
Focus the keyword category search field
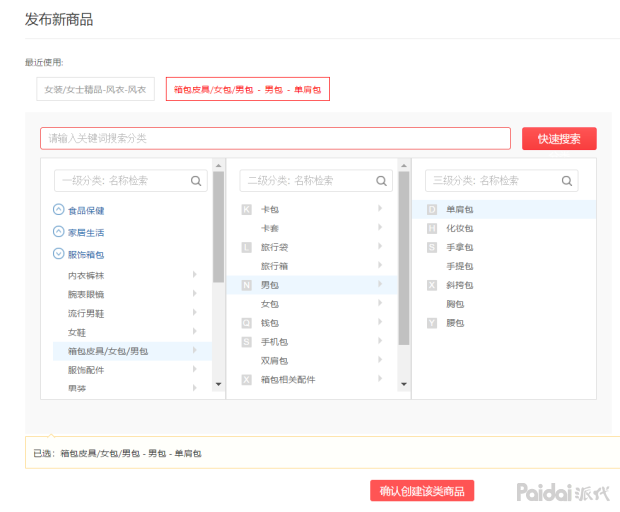click(x=274, y=138)
